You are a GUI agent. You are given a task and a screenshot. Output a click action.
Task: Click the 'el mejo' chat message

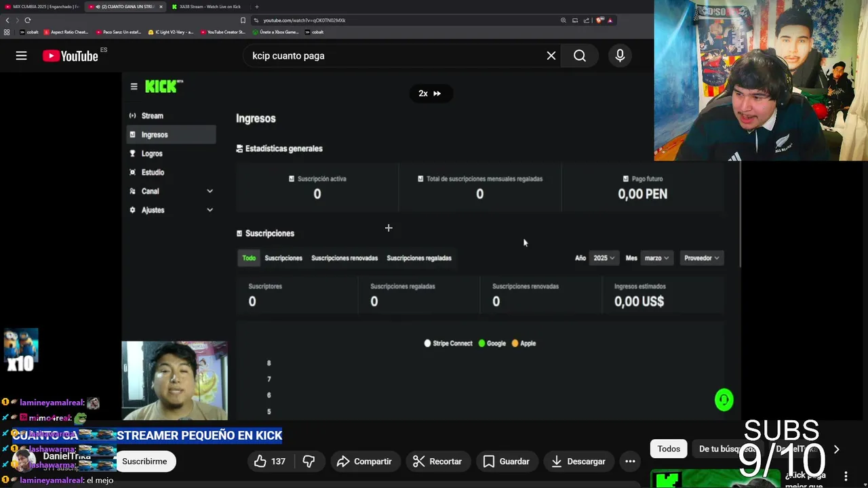100,481
